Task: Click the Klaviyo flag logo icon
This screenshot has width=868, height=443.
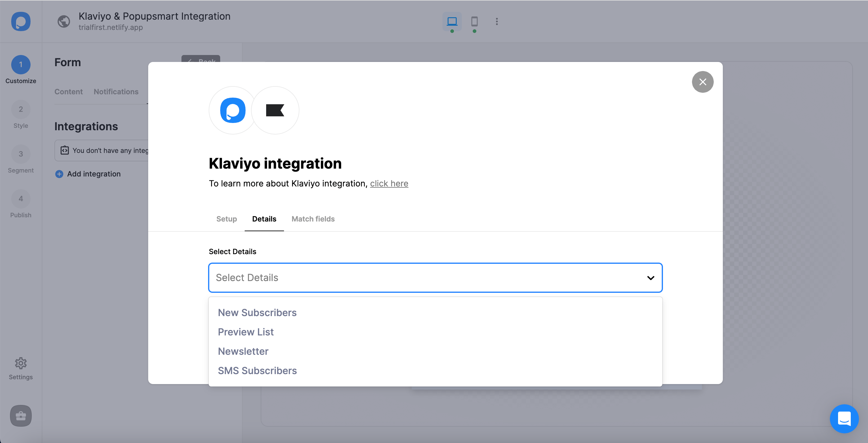Action: click(x=276, y=110)
